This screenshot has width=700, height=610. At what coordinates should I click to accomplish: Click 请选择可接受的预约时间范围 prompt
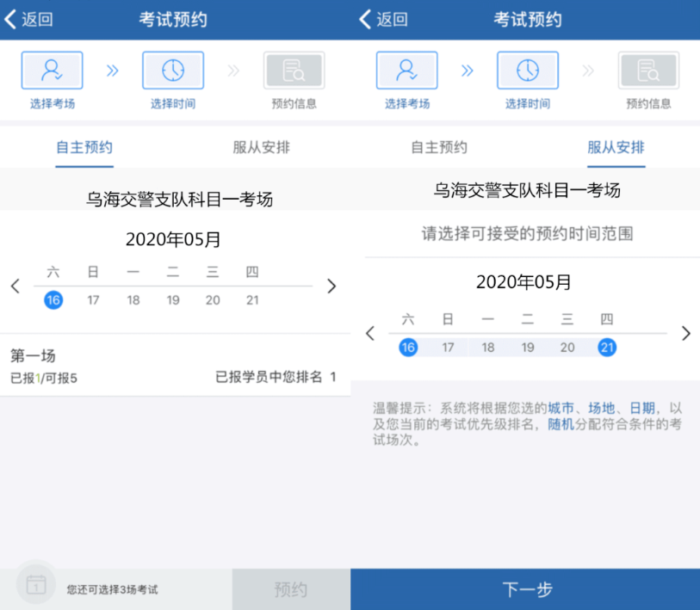coord(527,233)
